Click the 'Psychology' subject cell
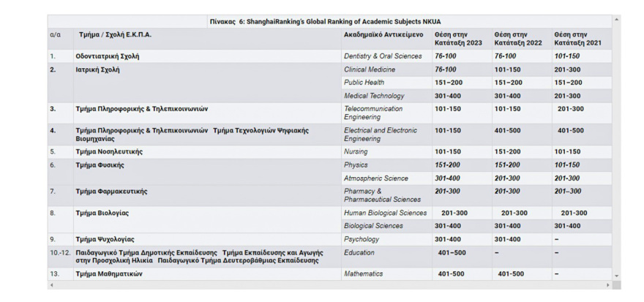644x302 pixels. (x=362, y=239)
